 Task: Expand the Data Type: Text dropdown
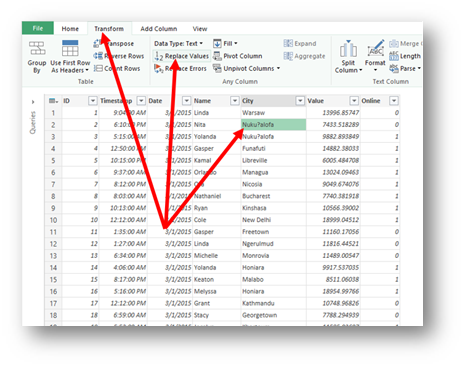coord(178,44)
